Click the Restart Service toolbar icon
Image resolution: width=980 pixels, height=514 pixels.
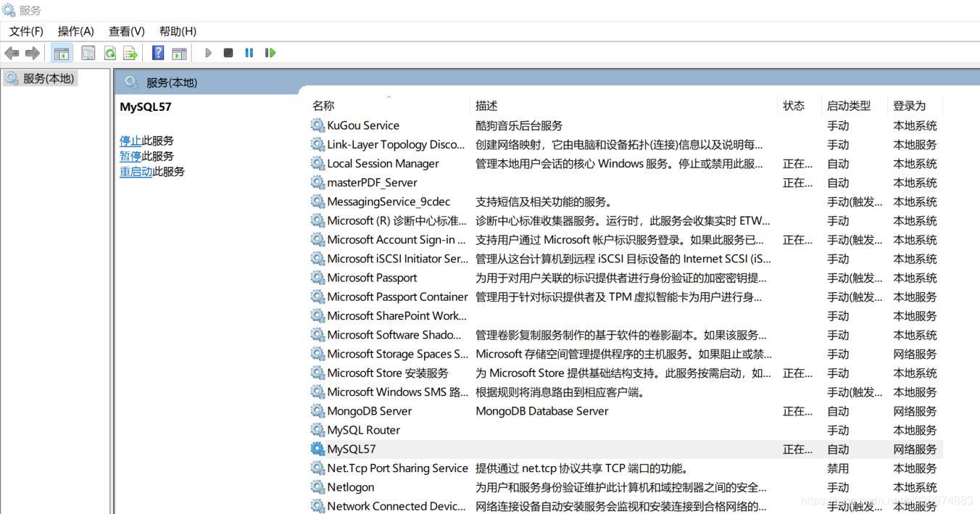click(270, 53)
